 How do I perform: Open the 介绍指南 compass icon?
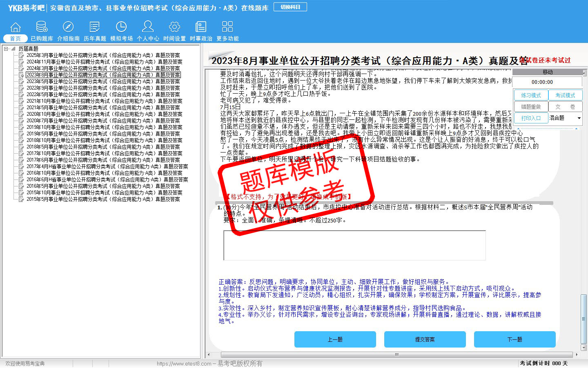pos(68,27)
